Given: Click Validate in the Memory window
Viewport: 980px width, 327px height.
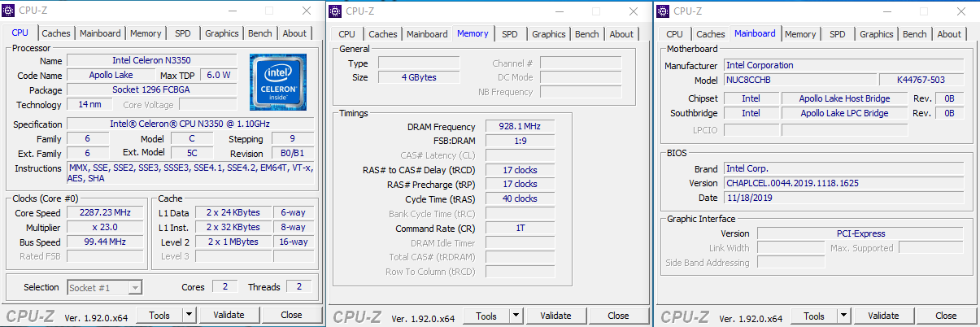Looking at the screenshot, I should click(x=556, y=316).
